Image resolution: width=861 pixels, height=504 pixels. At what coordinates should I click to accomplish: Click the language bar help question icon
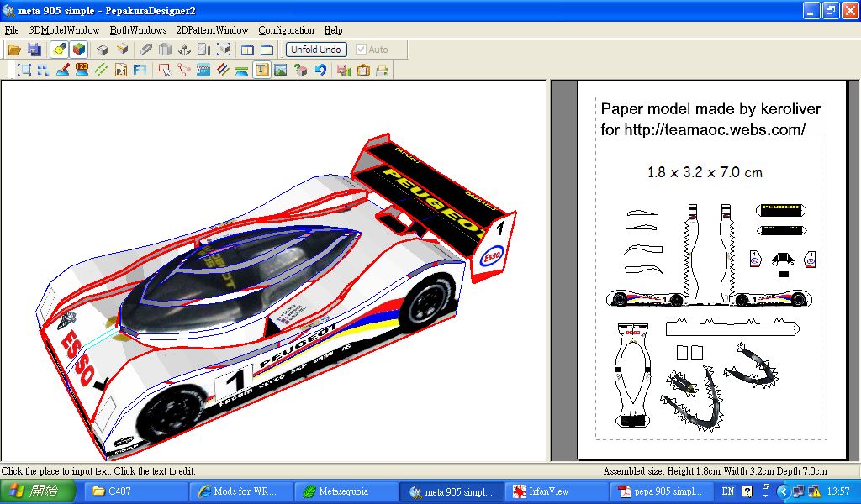tap(747, 491)
